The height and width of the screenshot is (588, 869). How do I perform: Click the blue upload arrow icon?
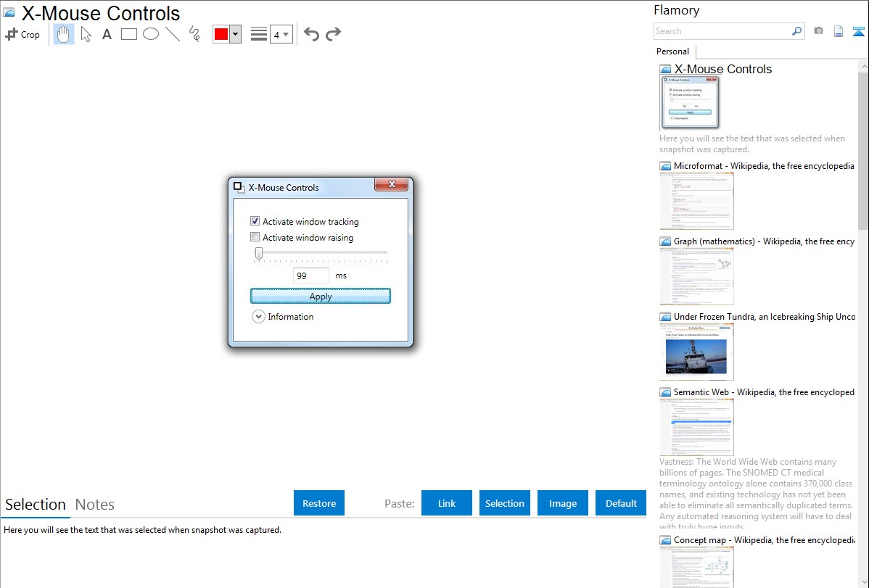tap(858, 31)
